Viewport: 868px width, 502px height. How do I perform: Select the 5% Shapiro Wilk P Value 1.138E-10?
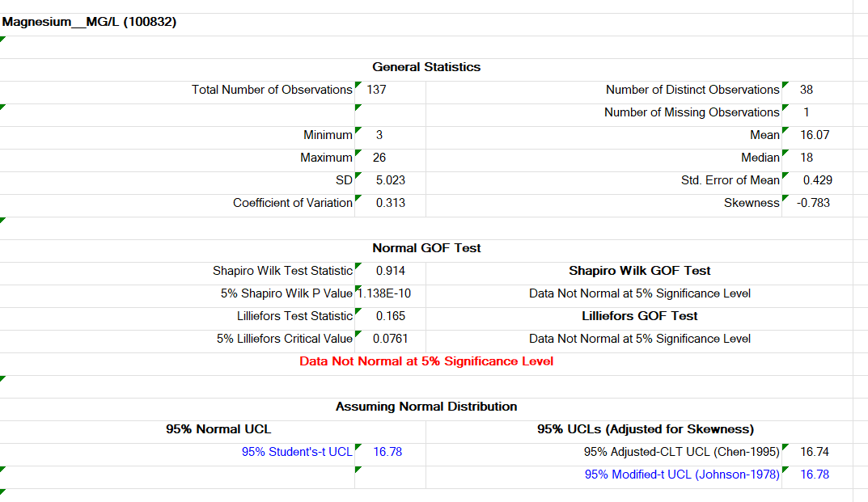click(390, 293)
